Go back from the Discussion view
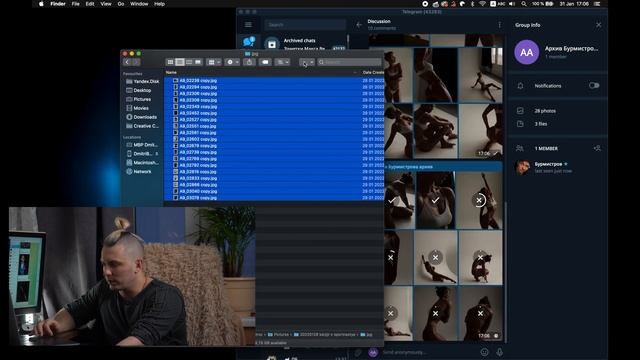The width and height of the screenshot is (640, 360). point(359,25)
